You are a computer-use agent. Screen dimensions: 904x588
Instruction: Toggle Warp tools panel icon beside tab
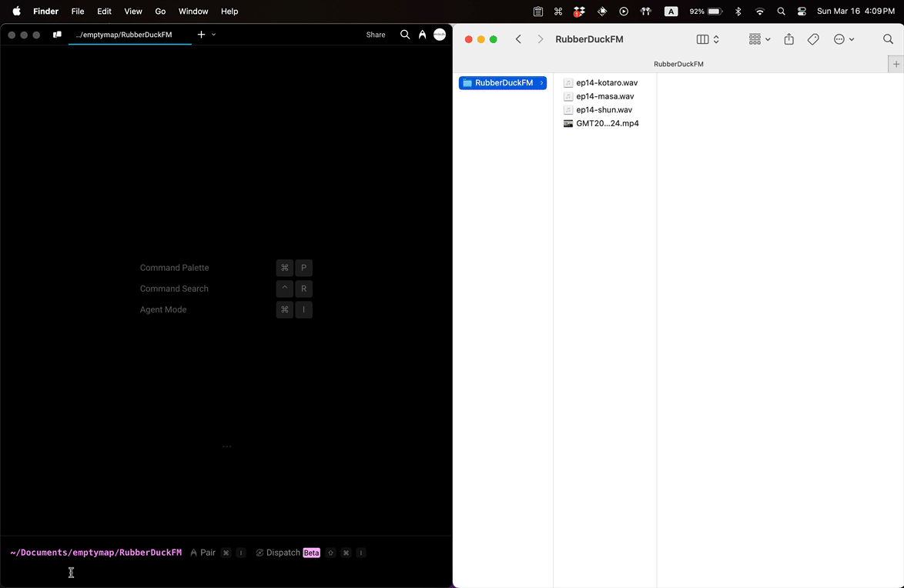57,35
